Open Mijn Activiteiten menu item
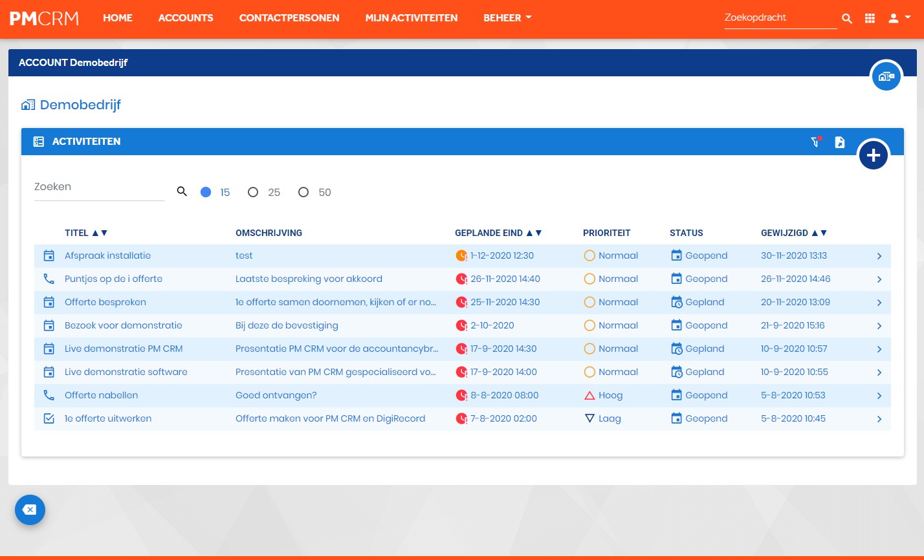This screenshot has height=560, width=924. click(412, 18)
